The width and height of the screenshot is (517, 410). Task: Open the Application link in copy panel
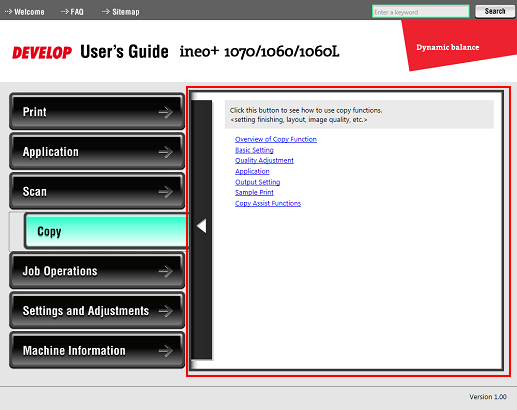click(252, 171)
